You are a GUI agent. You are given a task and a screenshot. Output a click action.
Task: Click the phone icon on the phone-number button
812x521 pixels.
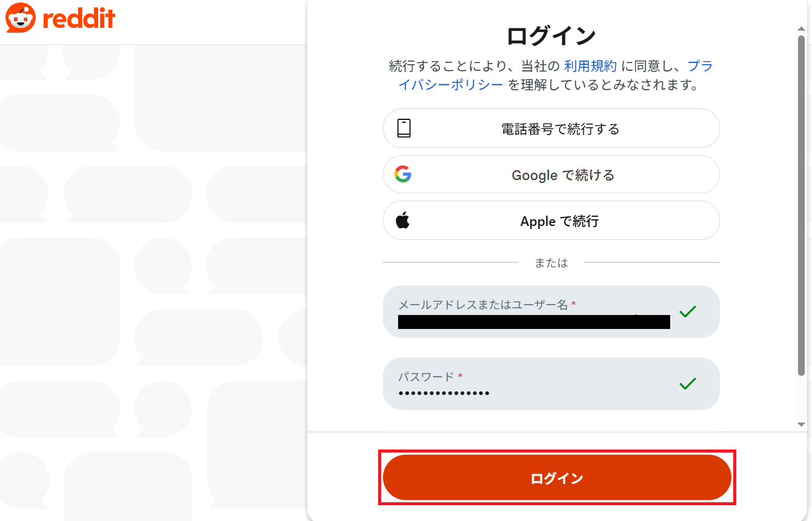pos(404,128)
